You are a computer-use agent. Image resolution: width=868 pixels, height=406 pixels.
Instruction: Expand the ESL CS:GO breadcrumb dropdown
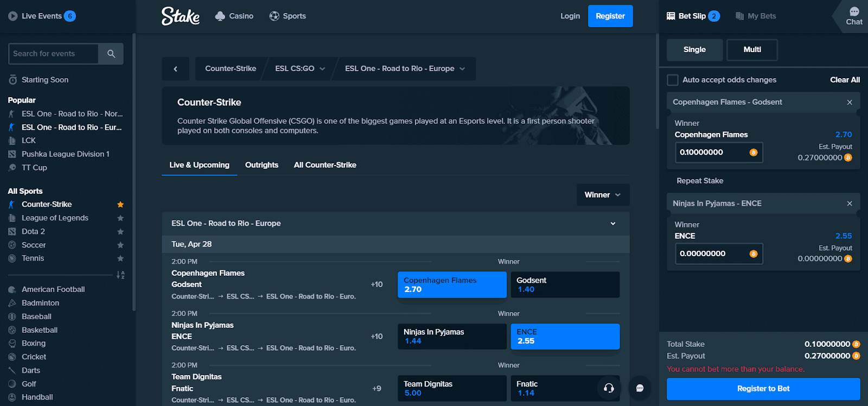coord(300,69)
